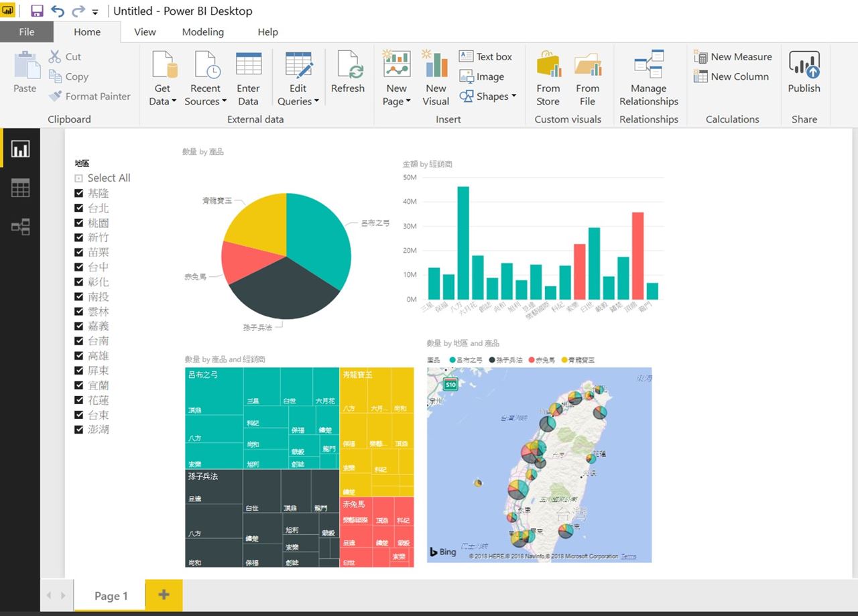Insert a New Visual
This screenshot has width=858, height=616.
coord(436,78)
